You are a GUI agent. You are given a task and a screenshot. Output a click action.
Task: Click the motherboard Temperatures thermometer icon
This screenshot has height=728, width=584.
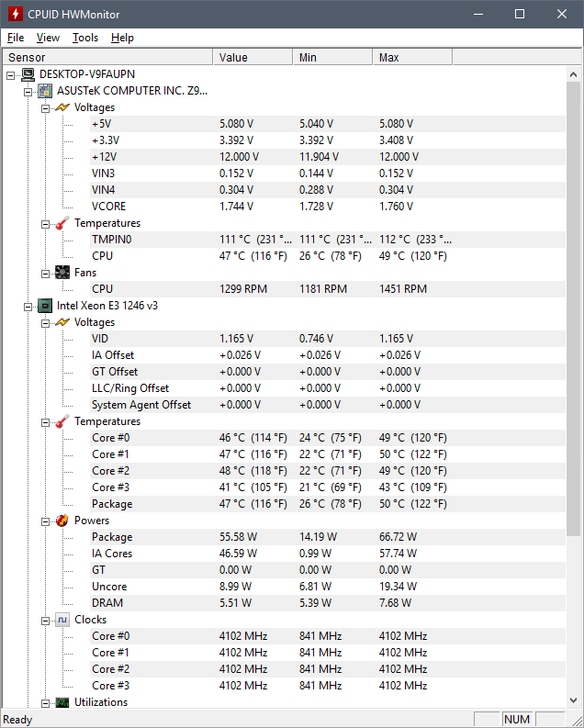[62, 223]
